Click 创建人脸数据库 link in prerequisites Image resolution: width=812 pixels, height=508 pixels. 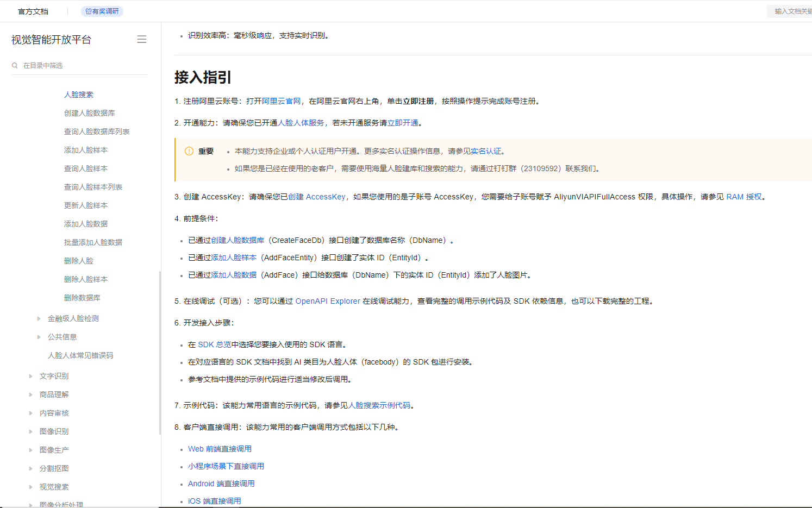[238, 240]
